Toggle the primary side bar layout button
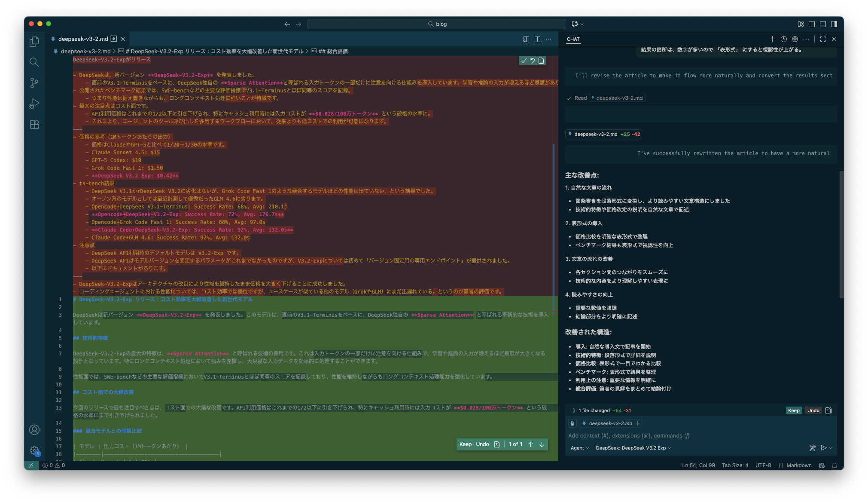Viewport: 868px width, 502px height. pos(811,24)
